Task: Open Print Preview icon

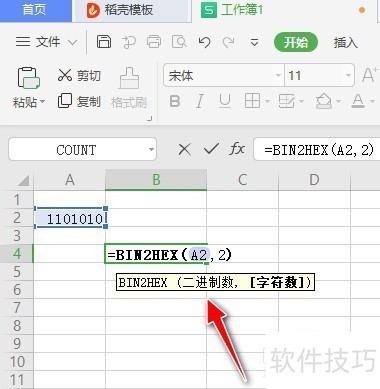Action: (179, 42)
